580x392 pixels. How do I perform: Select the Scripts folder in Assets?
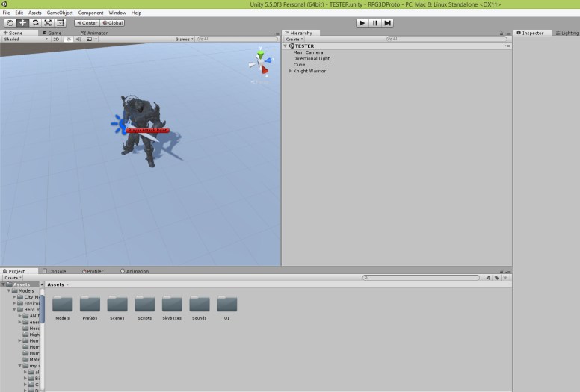144,305
